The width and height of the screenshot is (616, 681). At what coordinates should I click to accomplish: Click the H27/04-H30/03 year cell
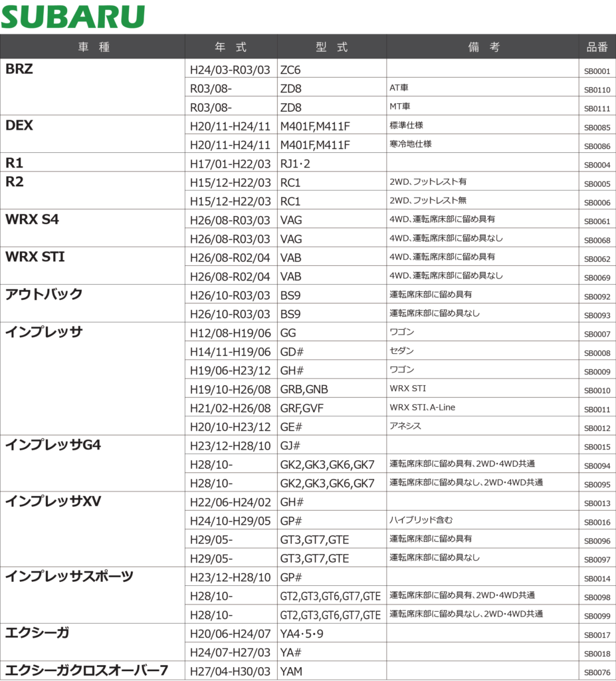tap(231, 672)
